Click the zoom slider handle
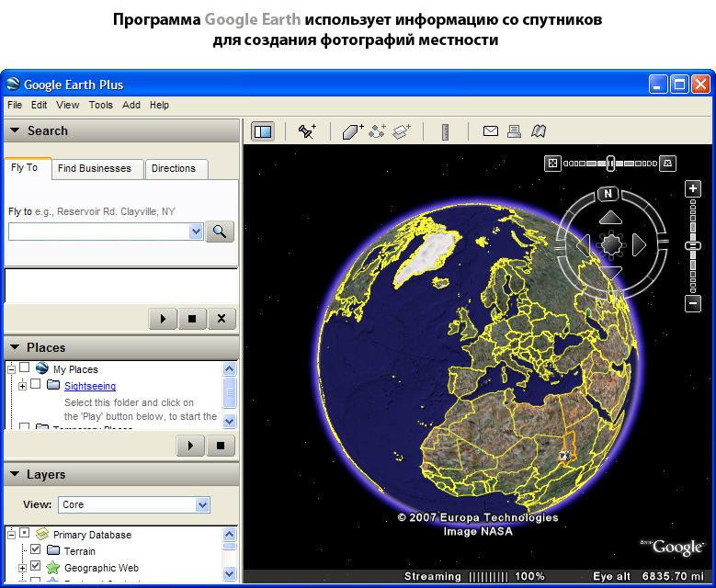The width and height of the screenshot is (716, 588). click(x=693, y=245)
